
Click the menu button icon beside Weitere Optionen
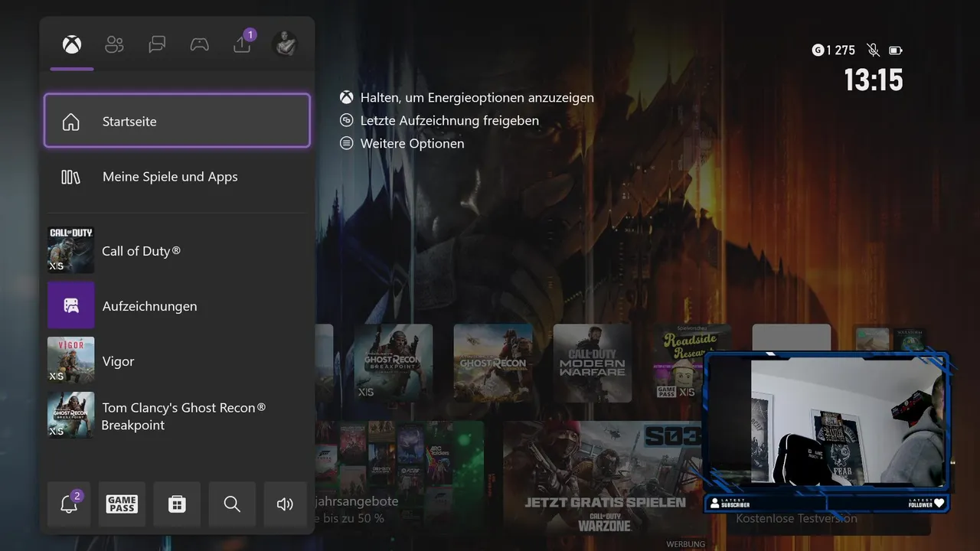pyautogui.click(x=347, y=144)
